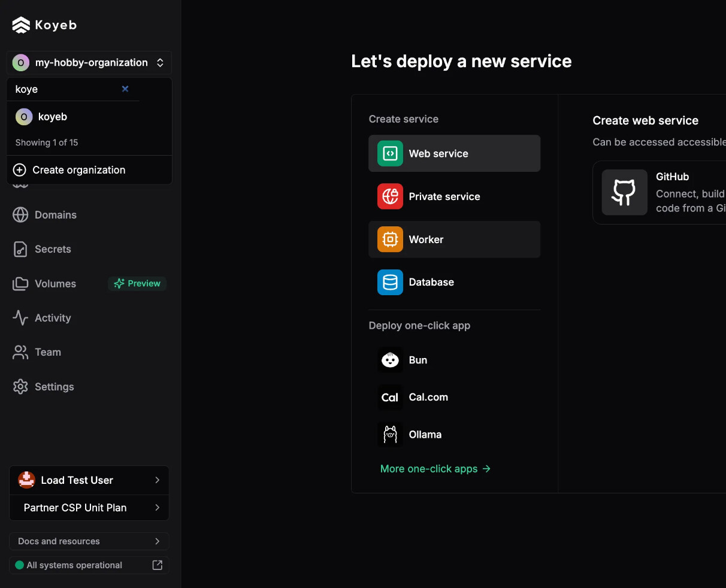Image resolution: width=726 pixels, height=588 pixels.
Task: Click the Activity pulse icon
Action: 20,318
